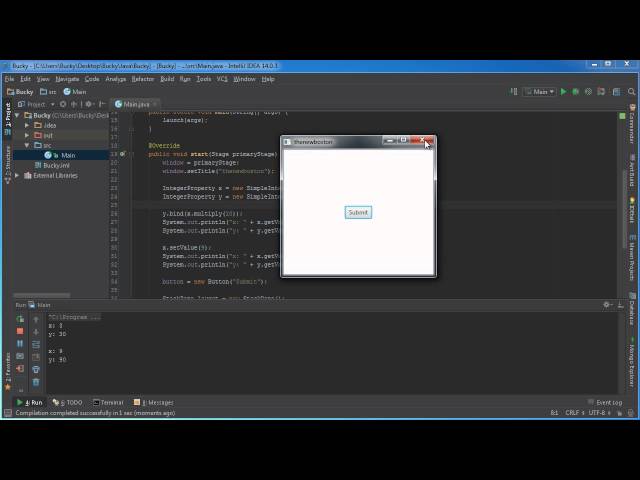640x480 pixels.
Task: Collapse the src folder
Action: (27, 145)
